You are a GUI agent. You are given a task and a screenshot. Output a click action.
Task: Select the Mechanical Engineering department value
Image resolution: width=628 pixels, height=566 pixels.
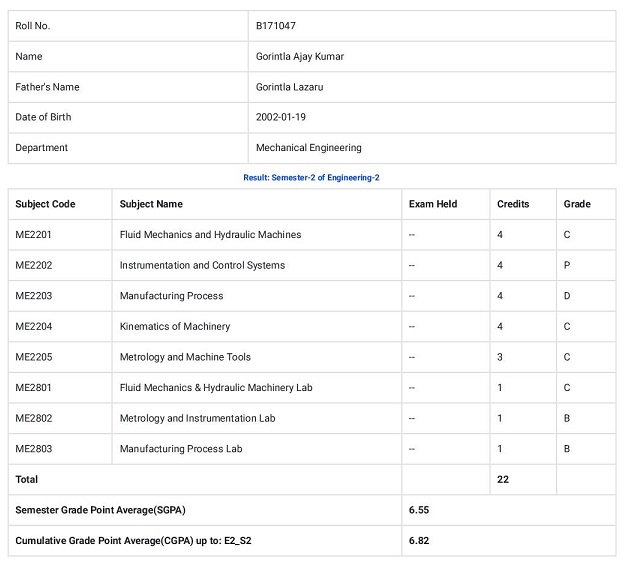coord(308,148)
